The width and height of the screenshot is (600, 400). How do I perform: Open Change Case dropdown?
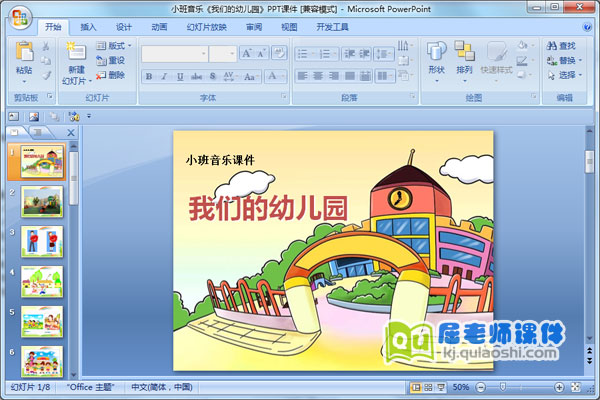point(251,77)
